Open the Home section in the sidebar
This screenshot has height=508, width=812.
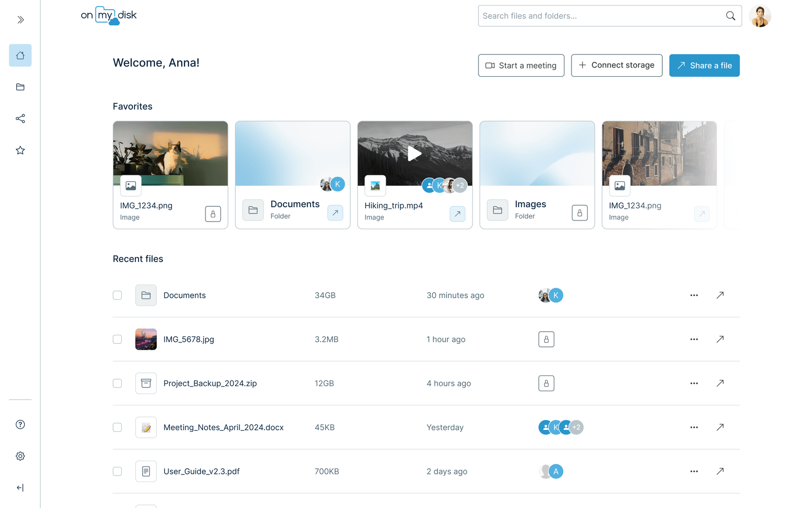pos(20,55)
